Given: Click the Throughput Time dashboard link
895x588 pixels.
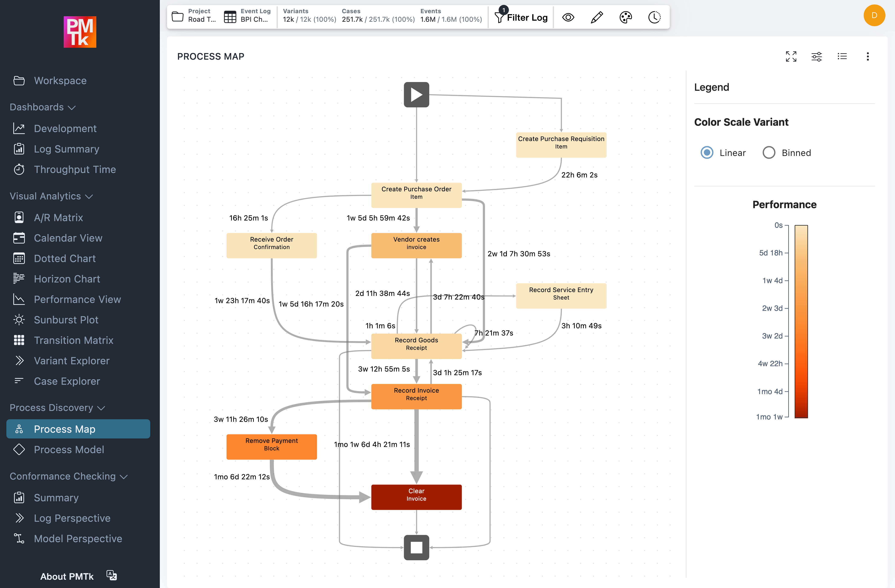Looking at the screenshot, I should tap(74, 170).
